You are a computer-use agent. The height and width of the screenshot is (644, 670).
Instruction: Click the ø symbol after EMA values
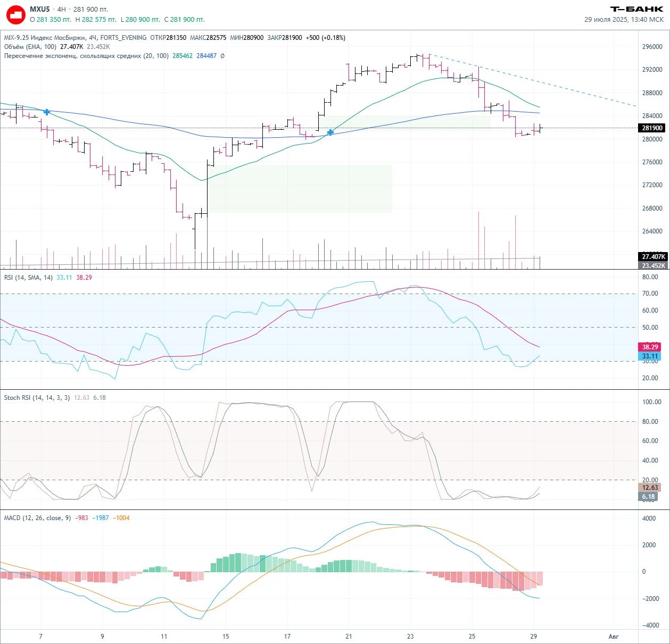222,56
